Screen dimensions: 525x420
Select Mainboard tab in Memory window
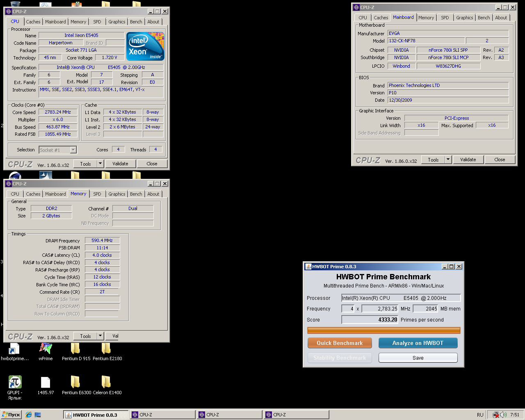coord(55,194)
